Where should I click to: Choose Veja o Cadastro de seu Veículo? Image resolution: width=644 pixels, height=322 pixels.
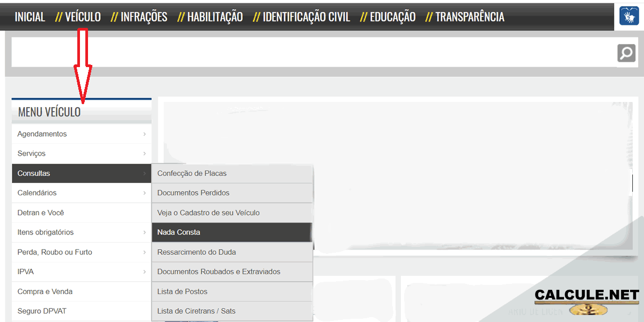(x=232, y=213)
